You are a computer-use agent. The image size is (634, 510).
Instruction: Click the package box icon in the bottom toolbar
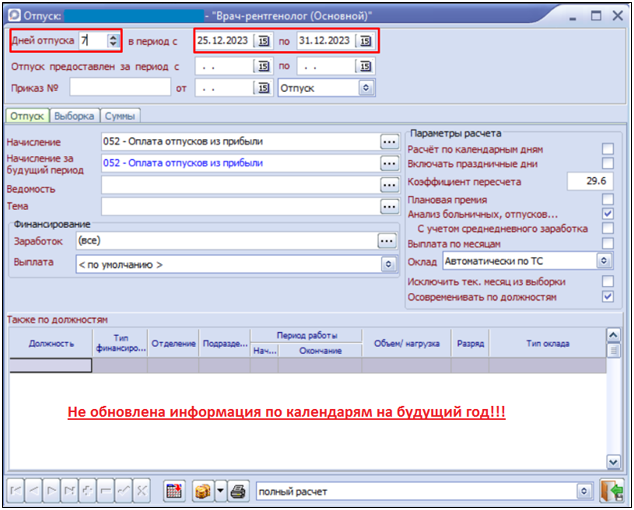(203, 491)
